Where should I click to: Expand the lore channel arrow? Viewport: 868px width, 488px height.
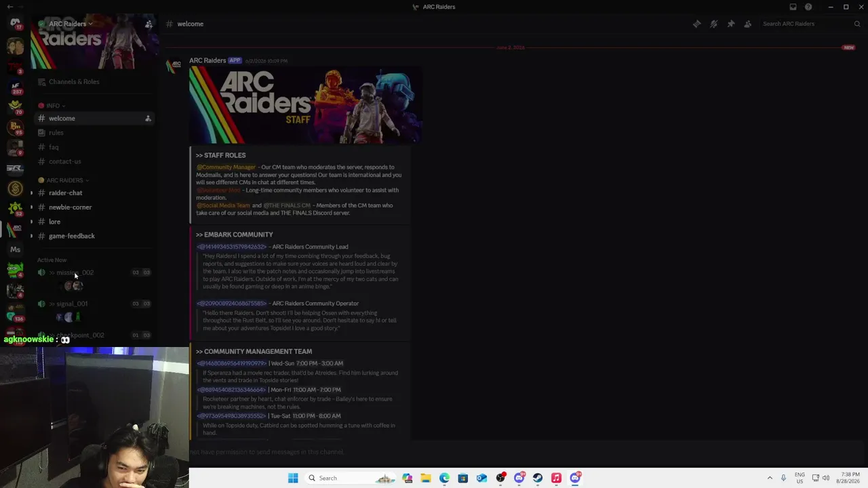click(31, 222)
